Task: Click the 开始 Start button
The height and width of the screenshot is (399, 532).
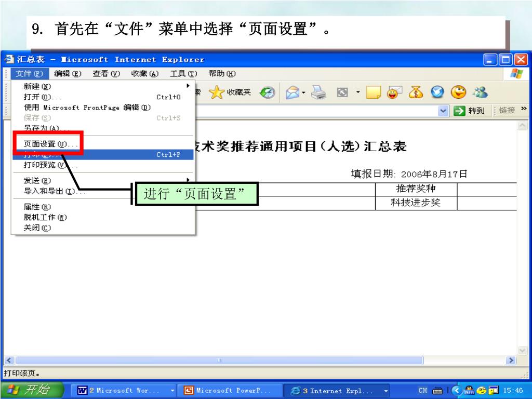Action: pyautogui.click(x=32, y=390)
